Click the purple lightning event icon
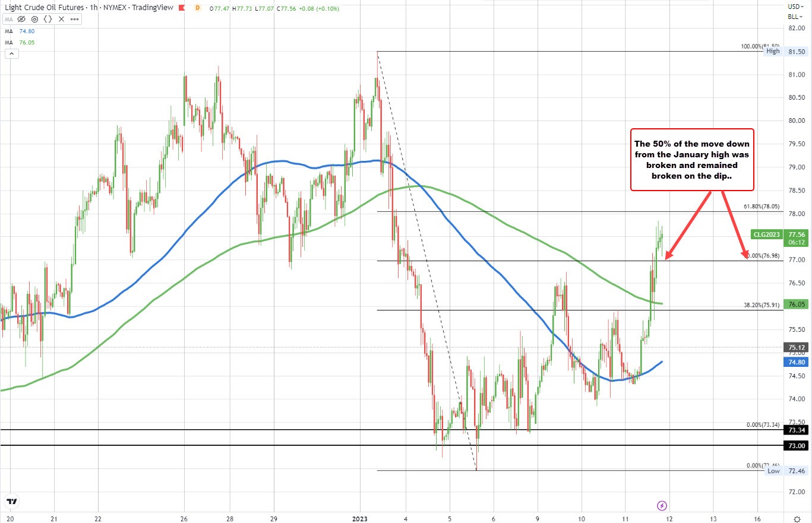The width and height of the screenshot is (812, 523). (663, 505)
